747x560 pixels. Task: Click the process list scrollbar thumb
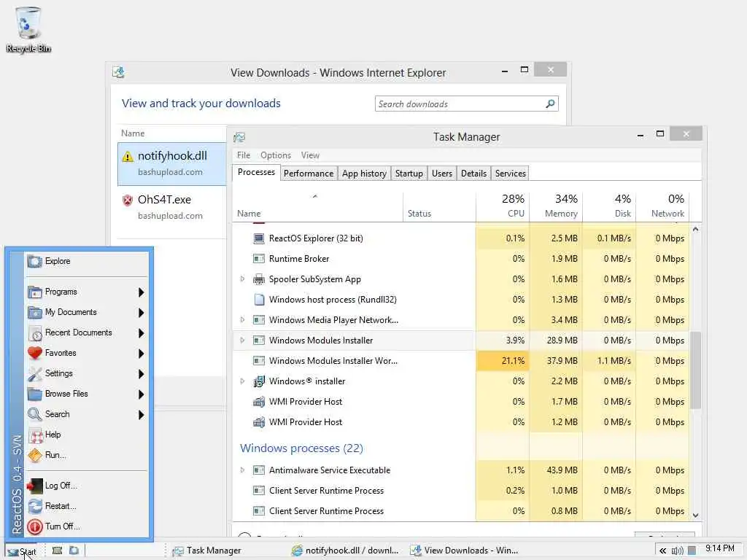[x=695, y=370]
